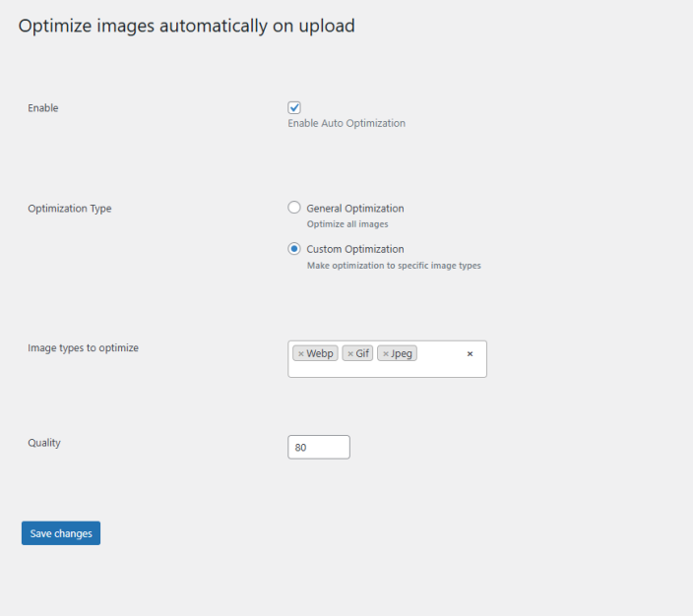Viewport: 693px width, 616px height.
Task: Click the "Image types to optimize" label
Action: pyautogui.click(x=83, y=347)
